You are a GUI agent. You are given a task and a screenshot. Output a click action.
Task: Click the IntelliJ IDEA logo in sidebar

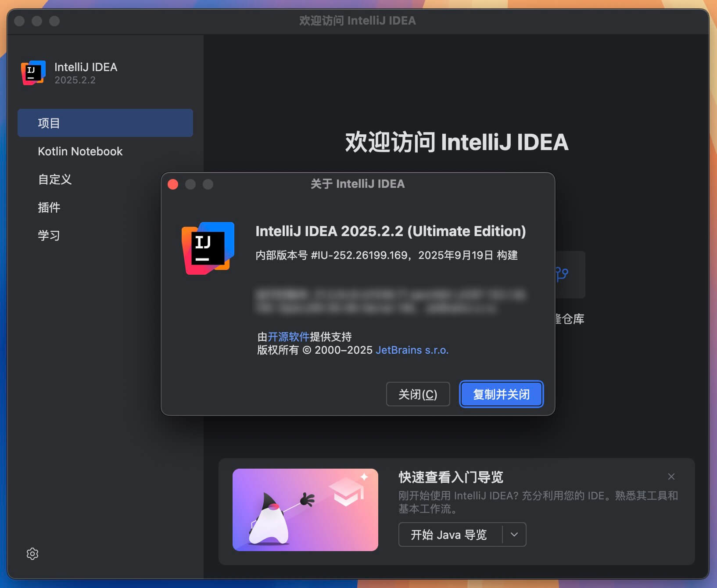pyautogui.click(x=33, y=73)
